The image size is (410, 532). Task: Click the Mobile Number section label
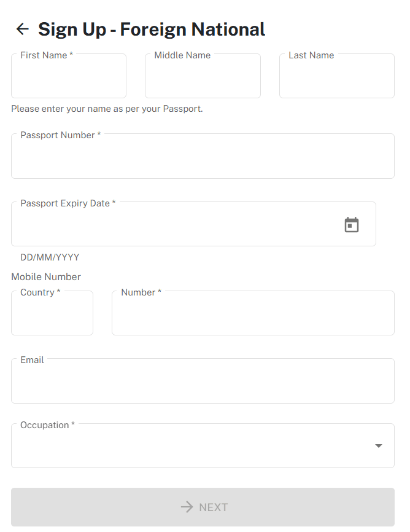[x=45, y=276]
